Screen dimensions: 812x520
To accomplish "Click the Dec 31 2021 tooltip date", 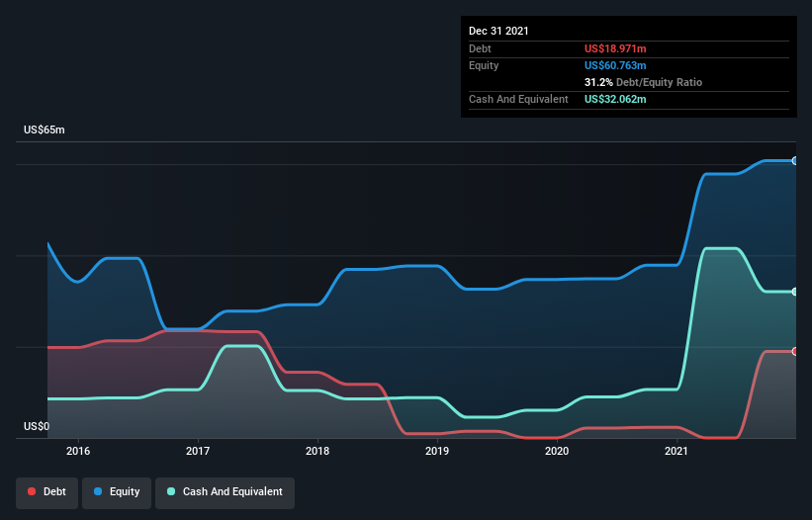I will (x=498, y=31).
